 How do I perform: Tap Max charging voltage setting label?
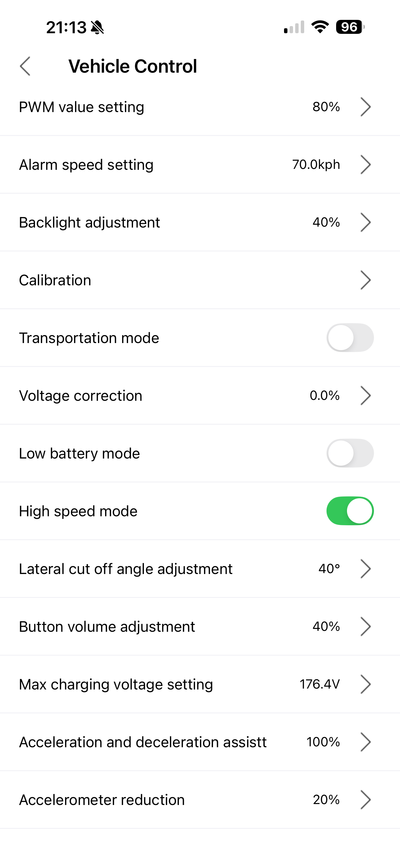[x=116, y=684]
